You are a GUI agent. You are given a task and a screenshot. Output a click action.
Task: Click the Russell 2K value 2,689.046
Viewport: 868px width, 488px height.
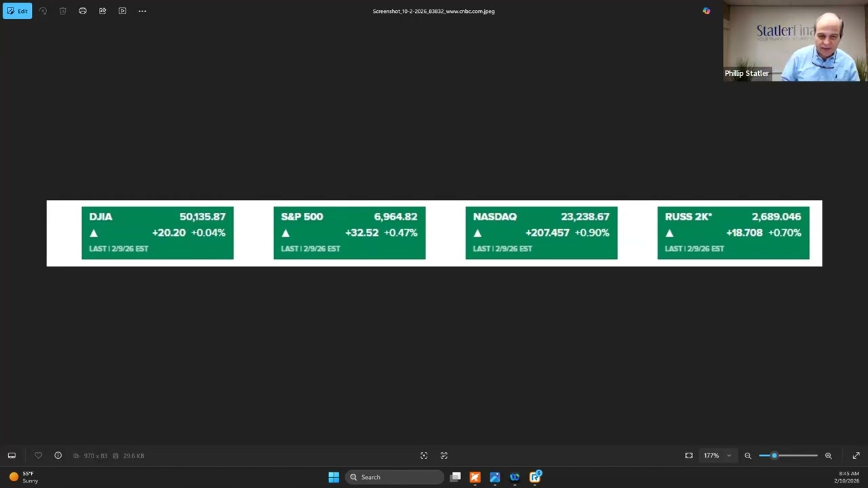pos(776,217)
